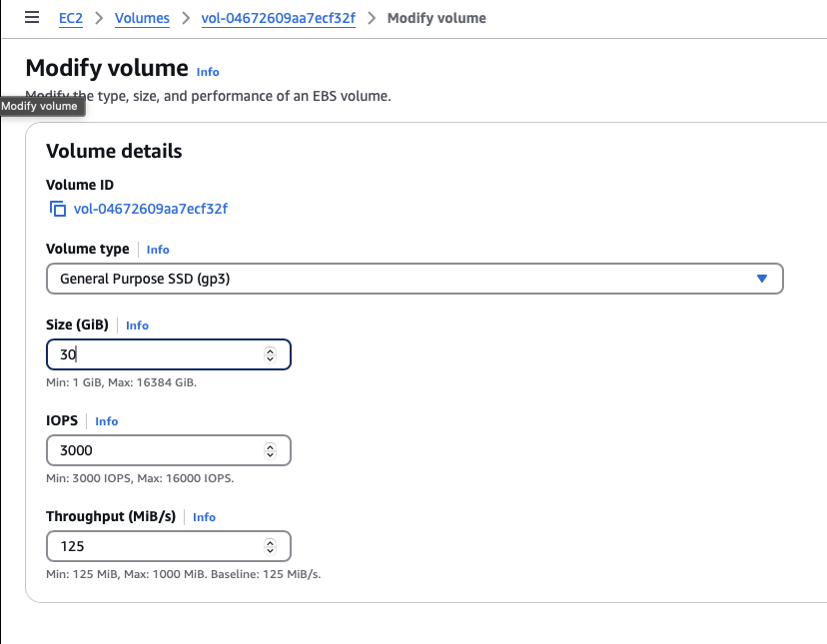The height and width of the screenshot is (644, 827).
Task: Click the Throughput stepper arrows
Action: tap(270, 546)
